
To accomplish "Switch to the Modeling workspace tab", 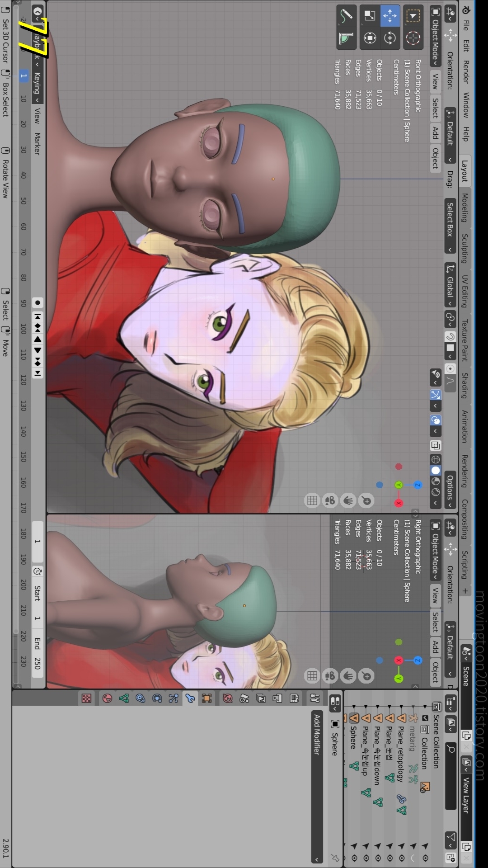I will click(465, 208).
